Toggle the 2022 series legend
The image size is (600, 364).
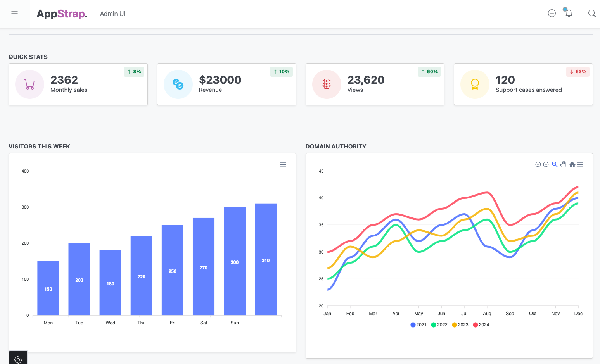(x=439, y=325)
